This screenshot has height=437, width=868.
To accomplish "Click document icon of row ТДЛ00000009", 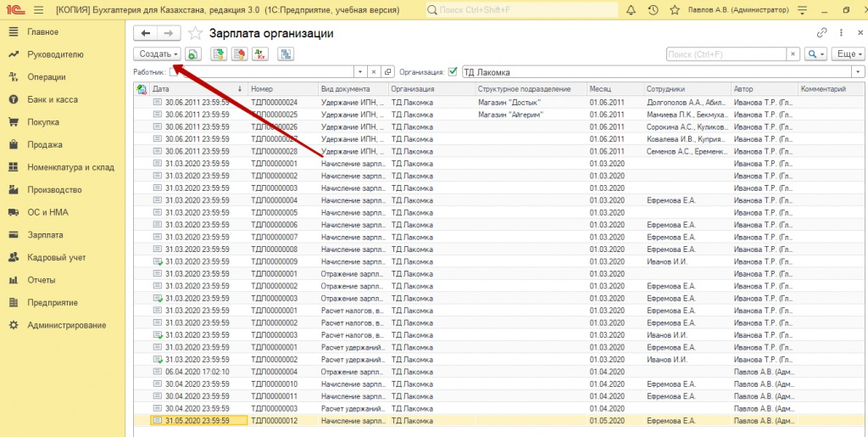I will [157, 261].
